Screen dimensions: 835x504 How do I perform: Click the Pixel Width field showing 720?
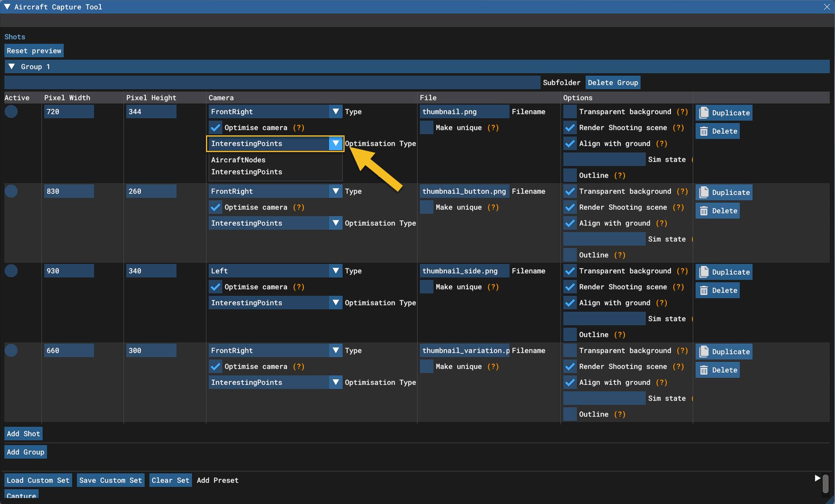coord(69,112)
